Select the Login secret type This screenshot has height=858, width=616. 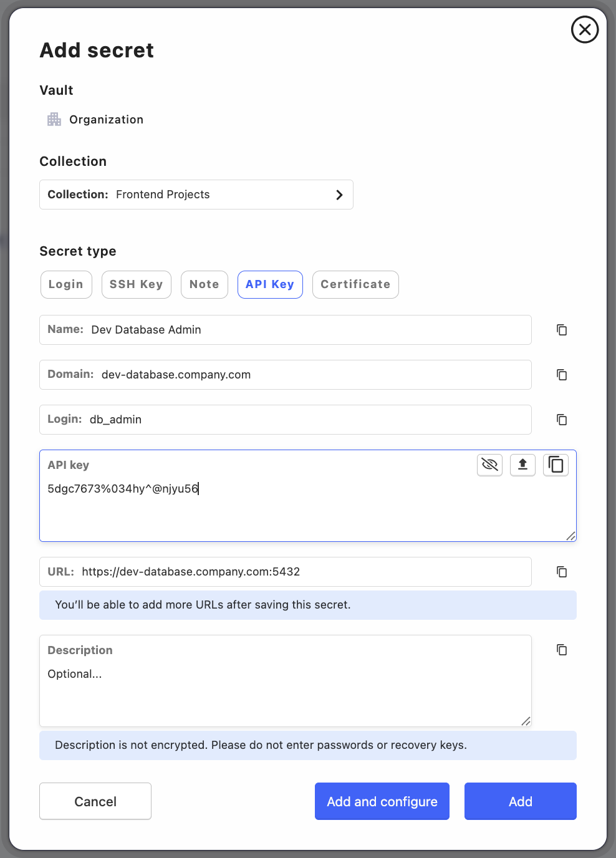66,284
